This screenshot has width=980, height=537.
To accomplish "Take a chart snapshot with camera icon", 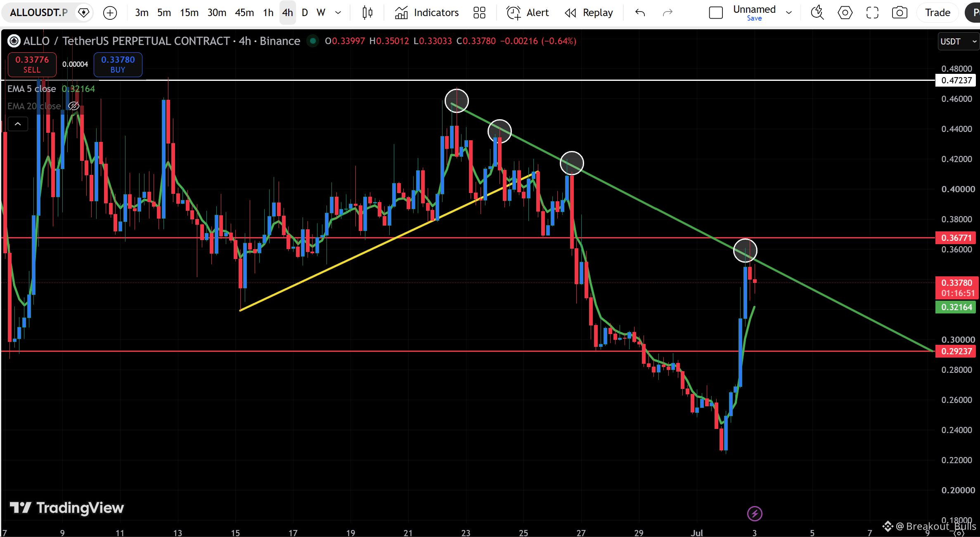I will point(900,13).
